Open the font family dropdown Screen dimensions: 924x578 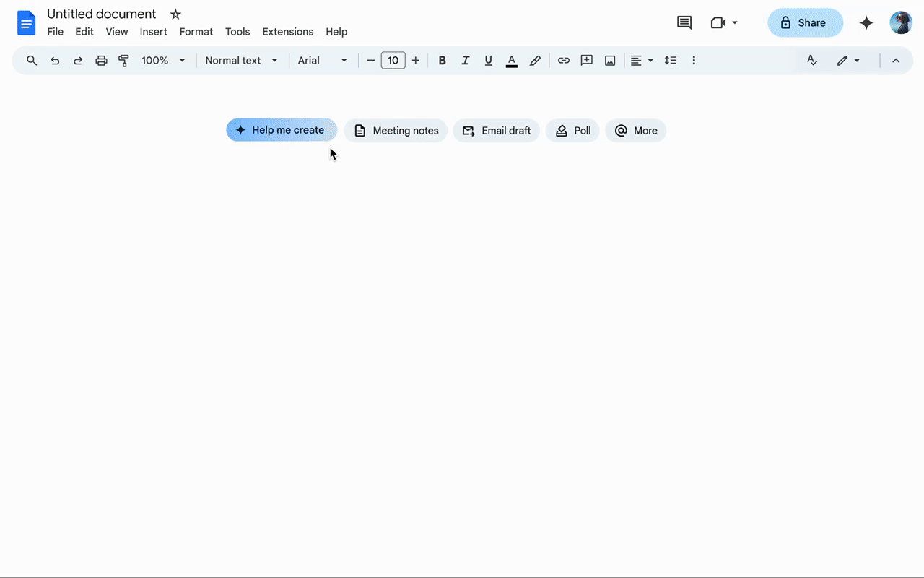click(321, 61)
